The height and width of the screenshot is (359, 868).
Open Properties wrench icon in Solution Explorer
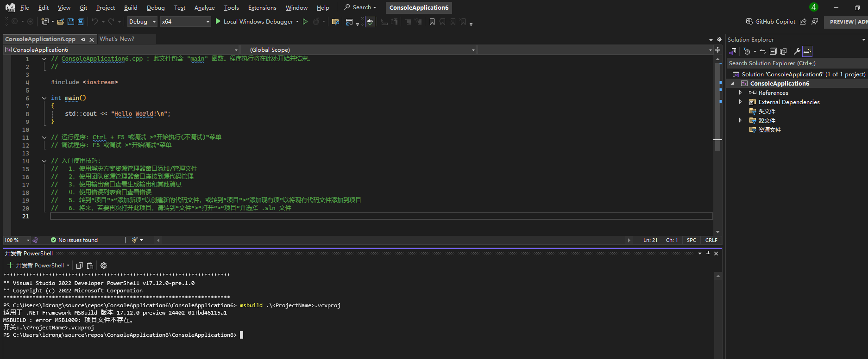(x=797, y=51)
